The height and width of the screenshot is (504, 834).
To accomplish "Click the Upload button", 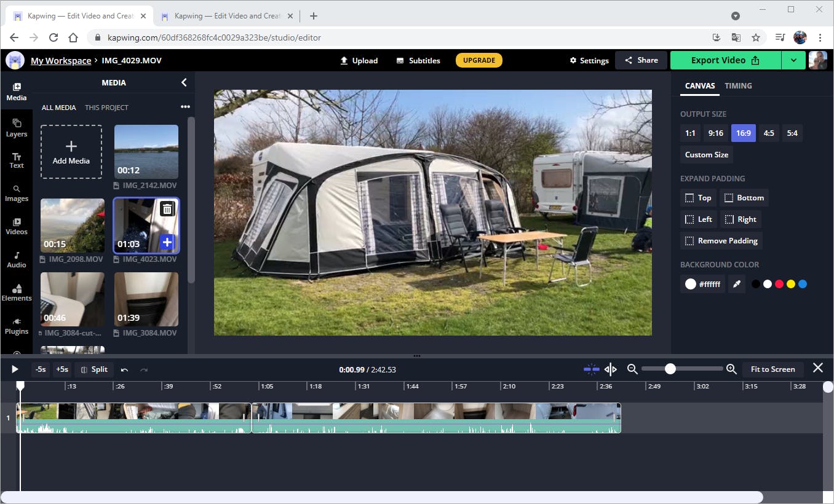I will point(359,60).
